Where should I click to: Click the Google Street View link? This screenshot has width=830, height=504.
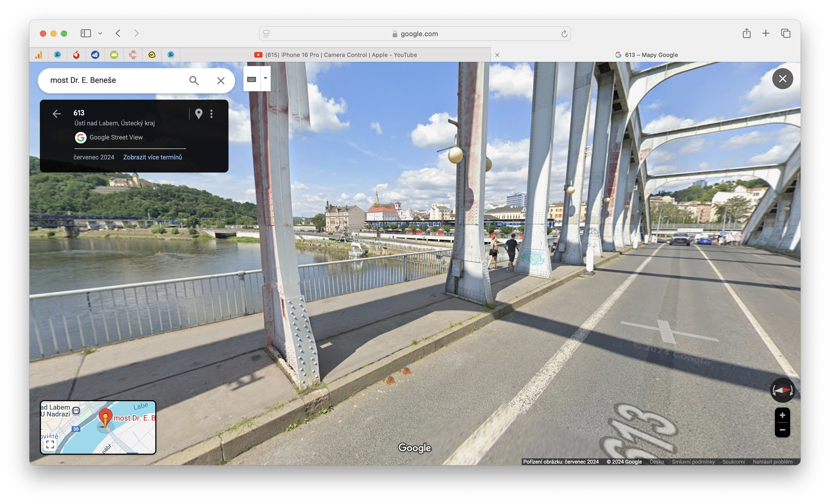(116, 137)
